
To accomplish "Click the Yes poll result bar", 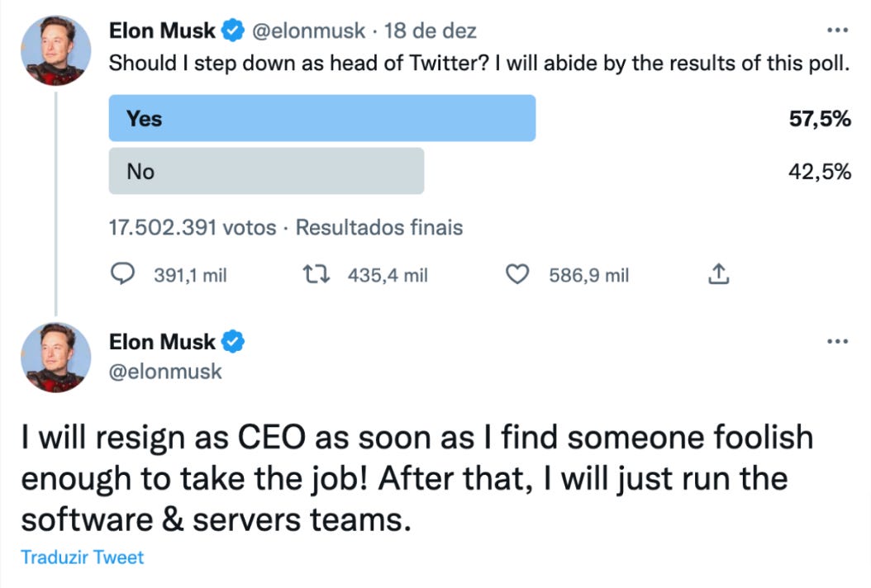I will [321, 118].
